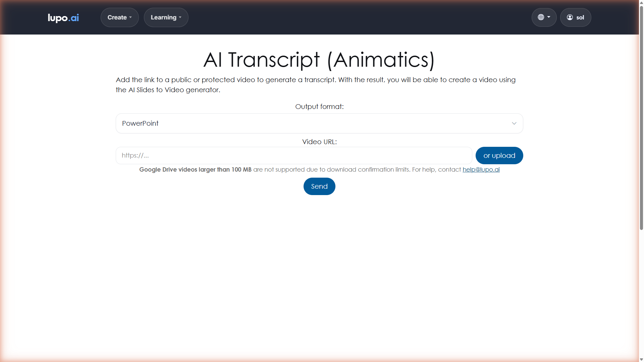Click the scrollbar down arrow

tap(641, 359)
